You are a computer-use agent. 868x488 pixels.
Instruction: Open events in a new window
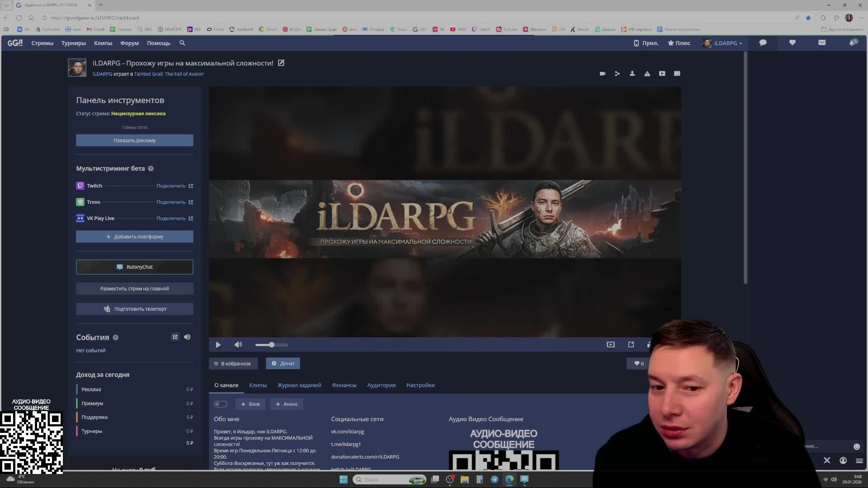[175, 337]
